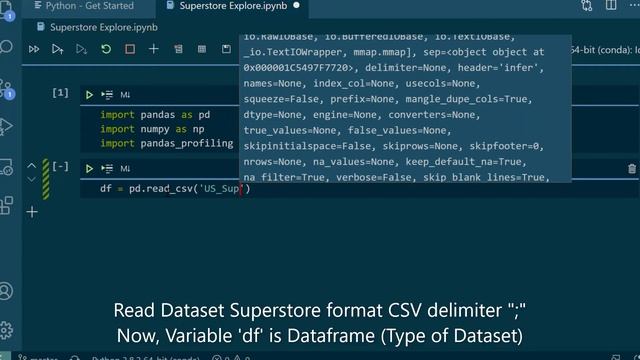The width and height of the screenshot is (640, 360).
Task: Run current cell and below
Action: (81, 49)
